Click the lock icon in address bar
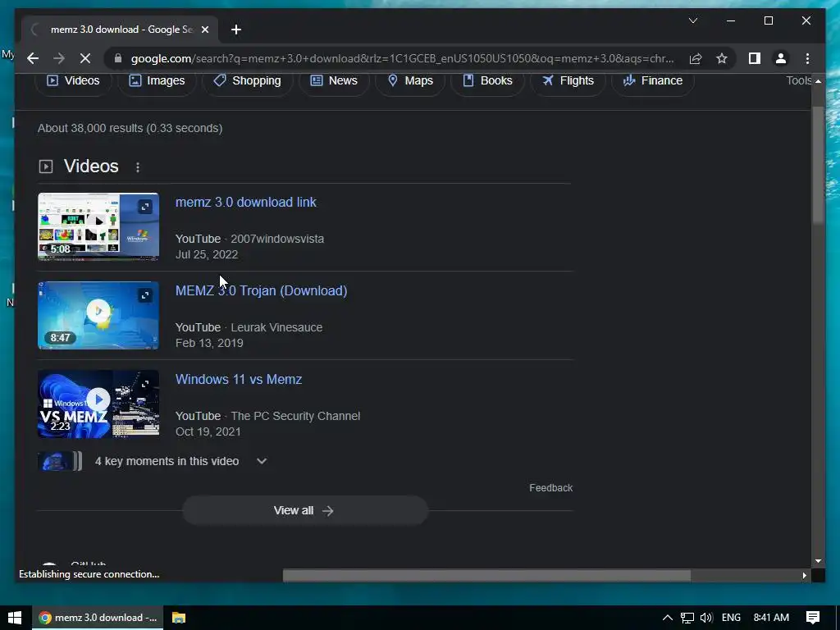840x630 pixels. pos(118,58)
